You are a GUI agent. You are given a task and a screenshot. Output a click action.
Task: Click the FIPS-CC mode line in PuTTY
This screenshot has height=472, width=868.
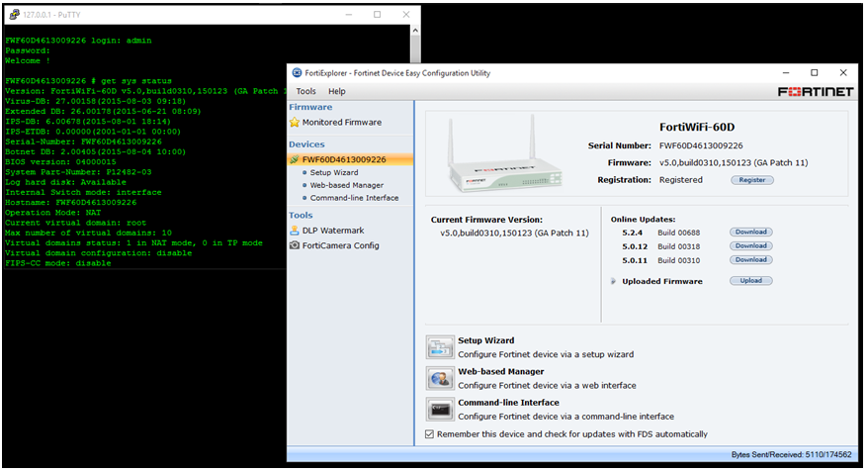click(x=58, y=263)
